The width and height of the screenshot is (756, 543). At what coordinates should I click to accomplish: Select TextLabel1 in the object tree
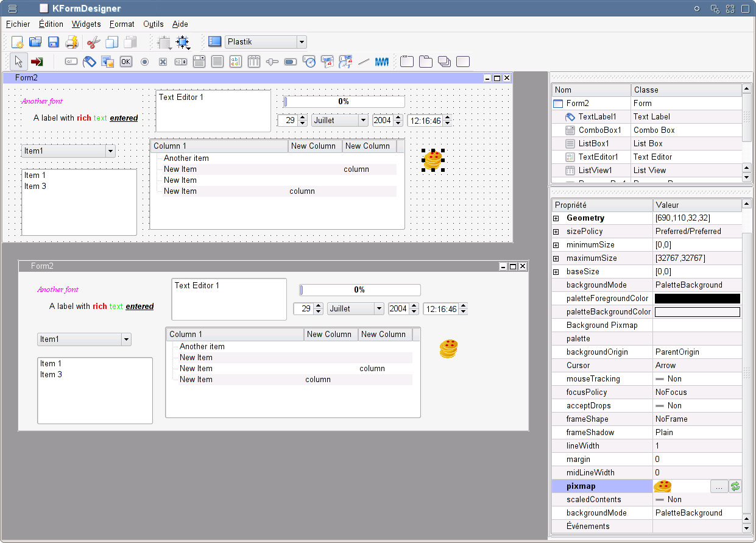[597, 116]
